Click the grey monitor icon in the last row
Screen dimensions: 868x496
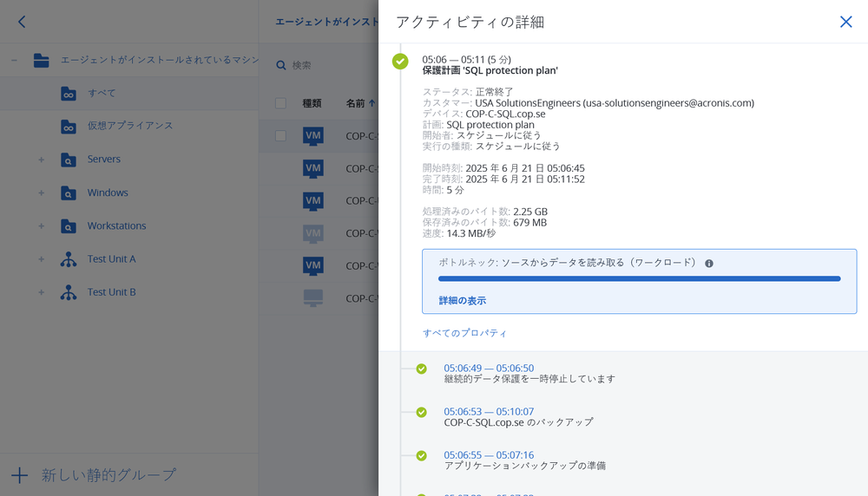click(x=313, y=298)
